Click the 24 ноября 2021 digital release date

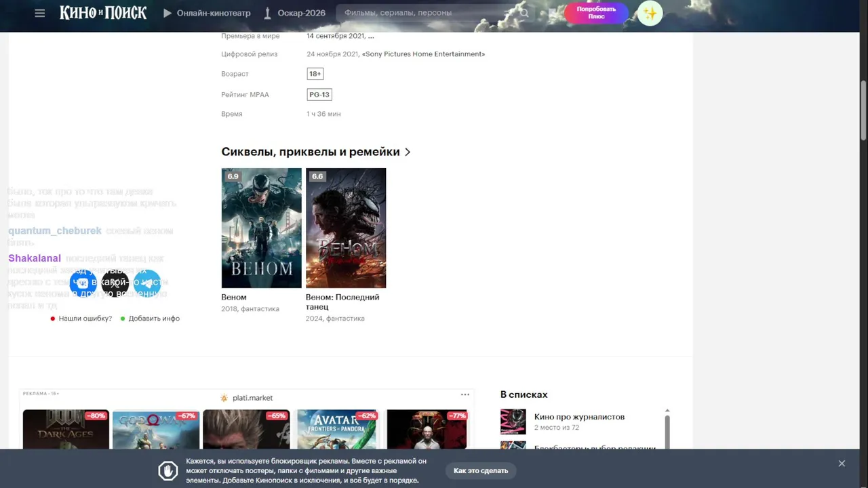tap(332, 54)
